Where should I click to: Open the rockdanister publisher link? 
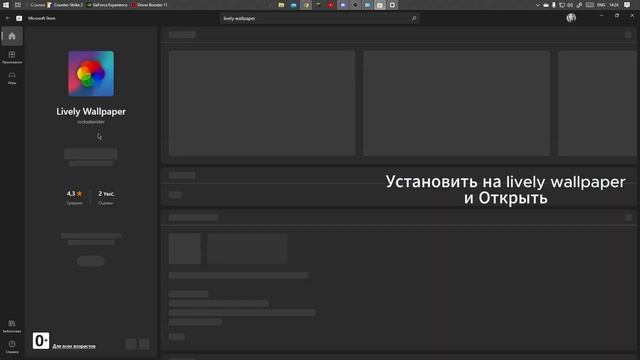(91, 122)
